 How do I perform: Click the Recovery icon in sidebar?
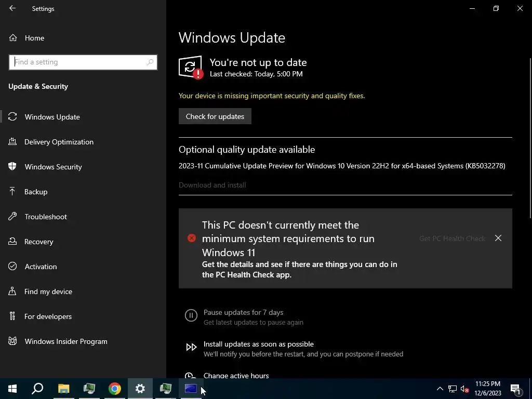point(12,241)
